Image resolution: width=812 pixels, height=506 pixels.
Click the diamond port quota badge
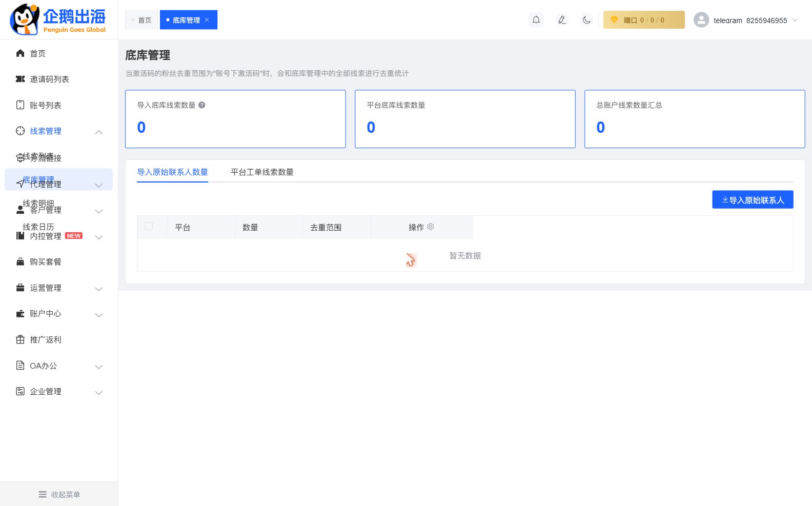coord(644,20)
